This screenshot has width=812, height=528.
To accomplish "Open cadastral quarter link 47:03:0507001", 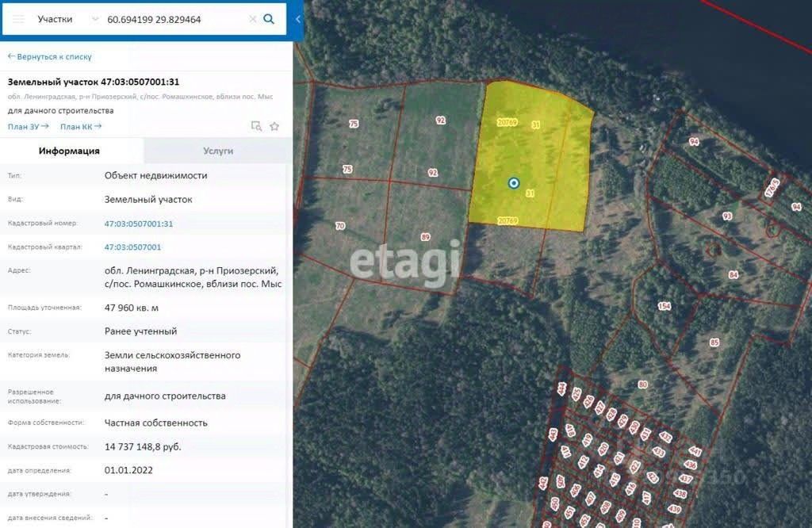I will click(132, 247).
